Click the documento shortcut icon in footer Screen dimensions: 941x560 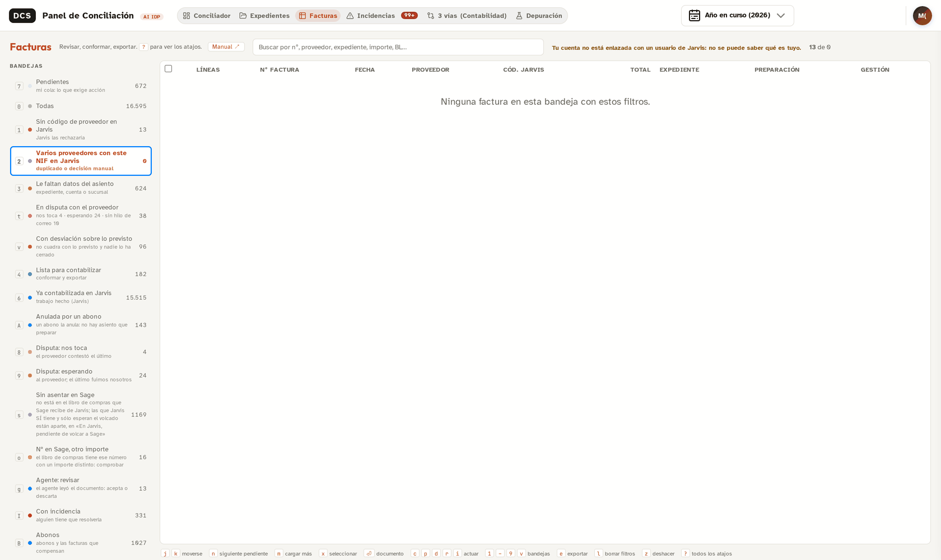(x=369, y=553)
